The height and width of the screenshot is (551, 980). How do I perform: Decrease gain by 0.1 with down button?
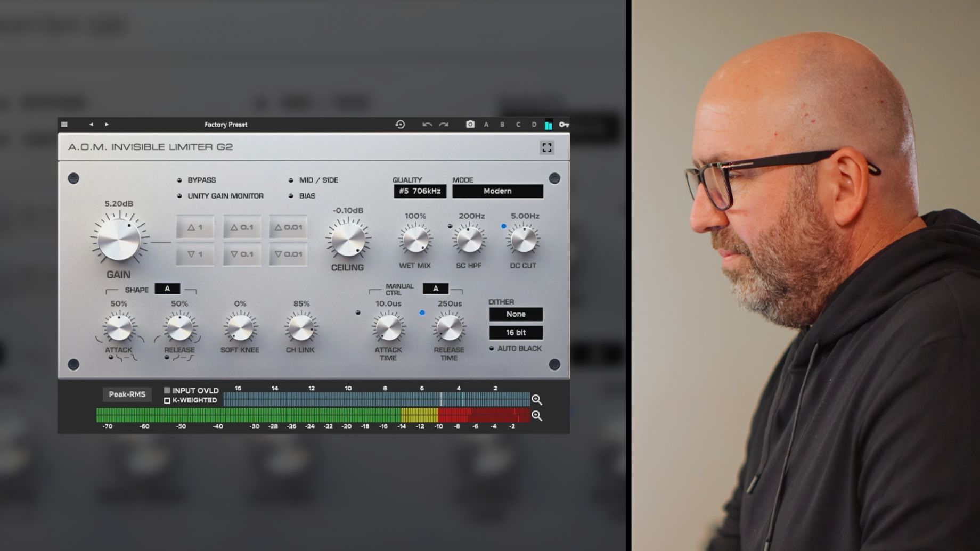(x=242, y=254)
